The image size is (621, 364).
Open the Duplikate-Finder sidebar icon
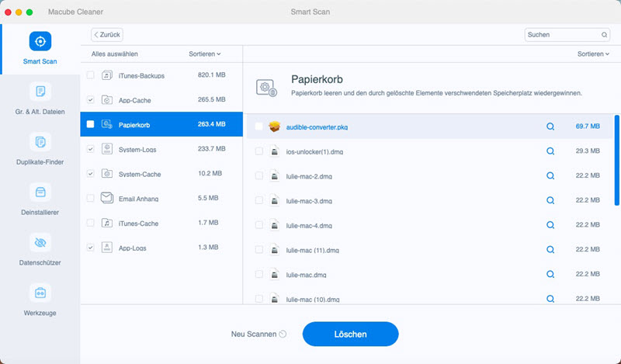(40, 142)
